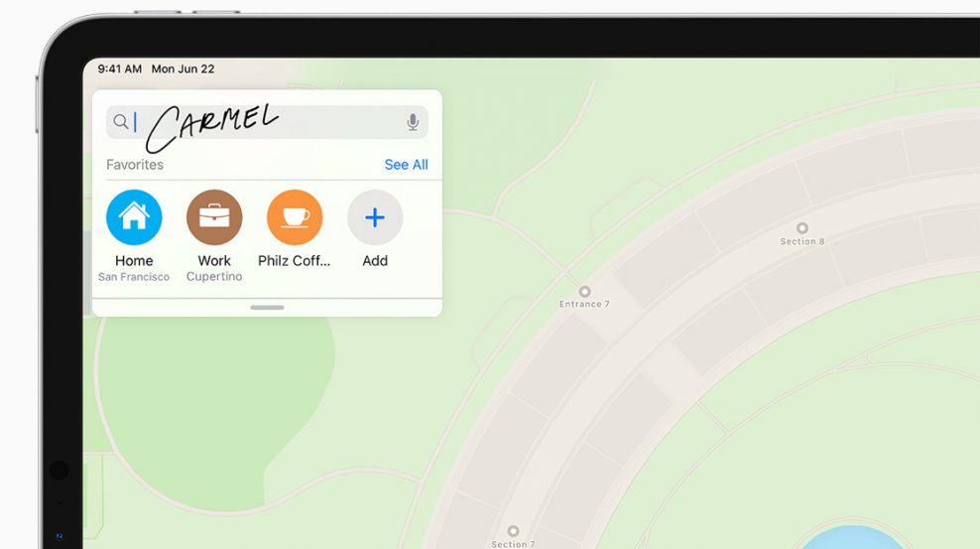Tap the status bar clock showing 9:41 AM
Screen dimensions: 980x549
[x=119, y=69]
